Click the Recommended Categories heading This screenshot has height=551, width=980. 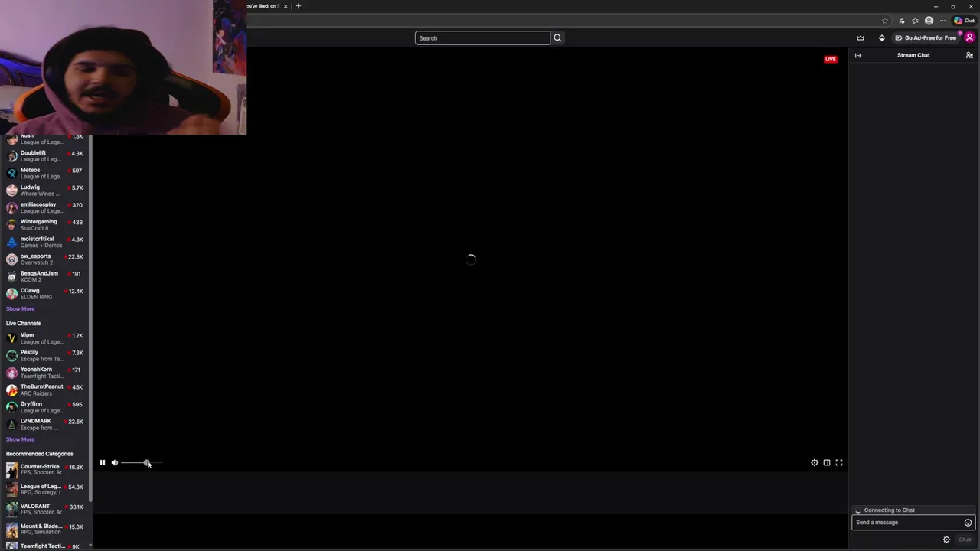click(40, 454)
